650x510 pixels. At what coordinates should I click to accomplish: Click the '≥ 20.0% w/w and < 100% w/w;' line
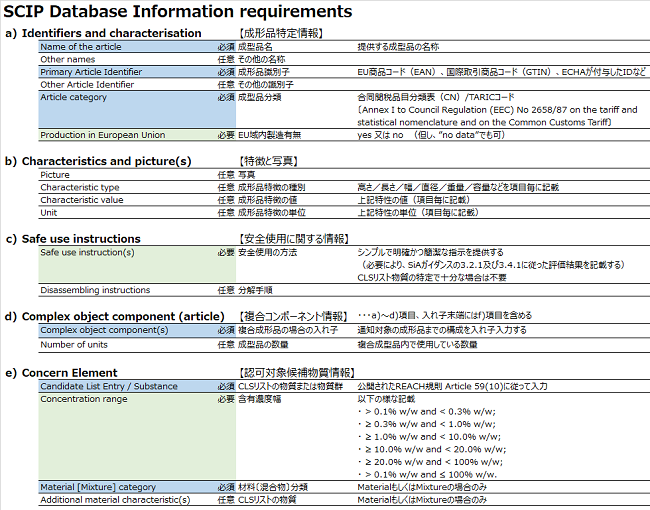pos(430,462)
